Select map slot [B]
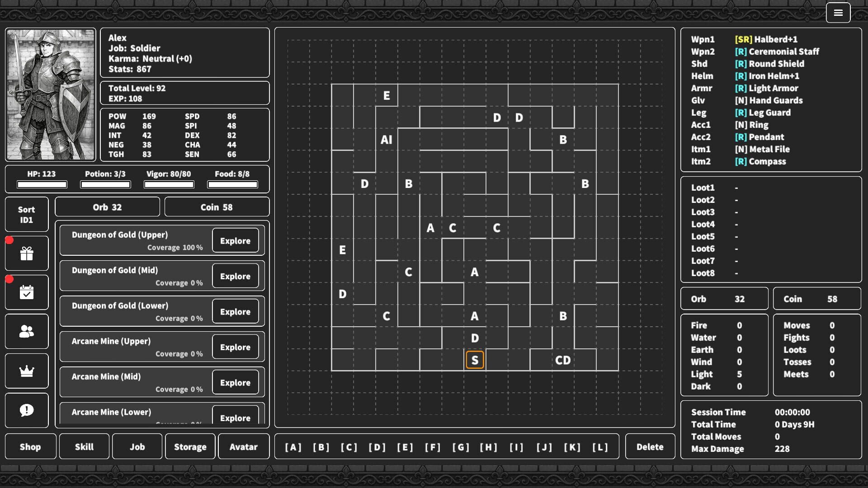 (321, 447)
